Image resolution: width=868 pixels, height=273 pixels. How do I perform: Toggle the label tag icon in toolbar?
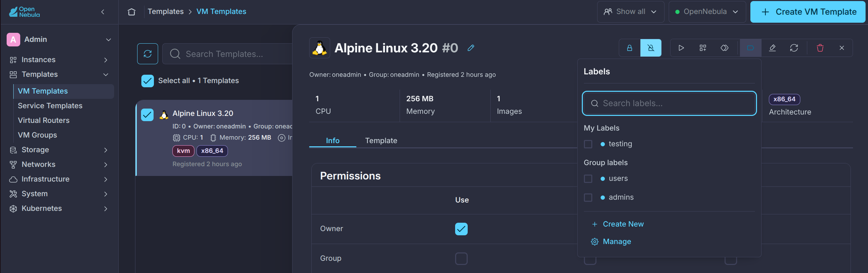pos(750,48)
